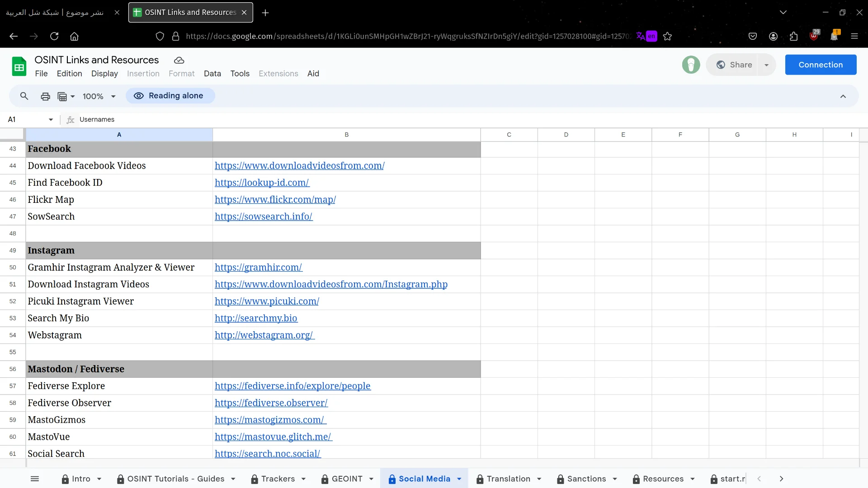This screenshot has width=868, height=488.
Task: Open the Display menu
Action: pyautogui.click(x=104, y=74)
